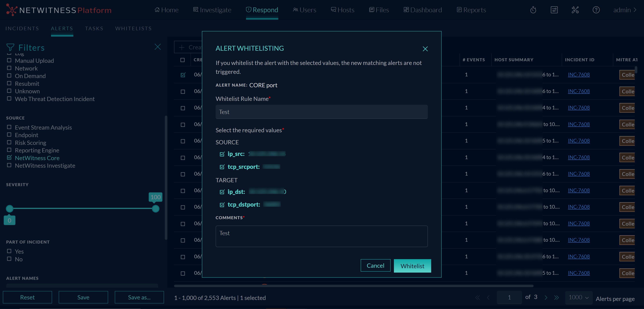Click the help question mark icon
This screenshot has width=644, height=309.
[x=596, y=10]
